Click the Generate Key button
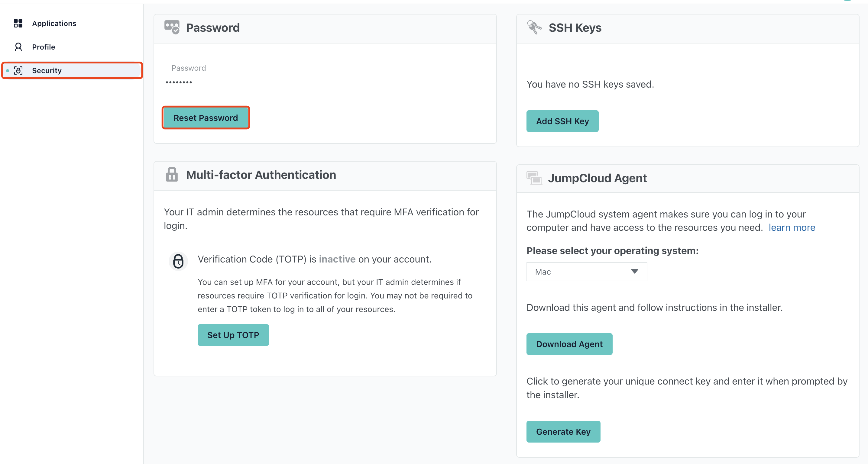The image size is (868, 464). tap(563, 431)
